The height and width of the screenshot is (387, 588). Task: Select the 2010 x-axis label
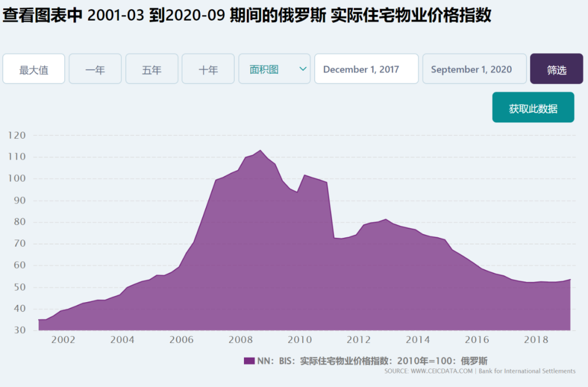tap(299, 340)
